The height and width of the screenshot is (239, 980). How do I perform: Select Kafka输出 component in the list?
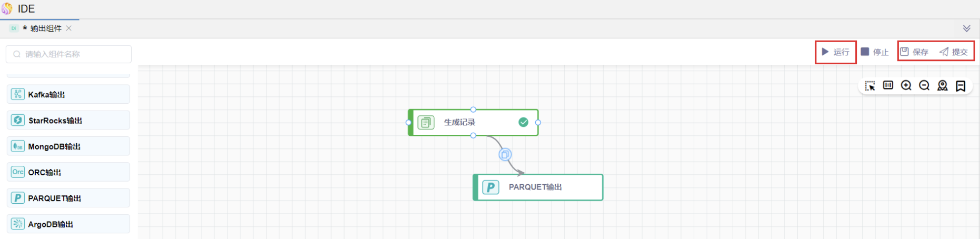pos(68,95)
